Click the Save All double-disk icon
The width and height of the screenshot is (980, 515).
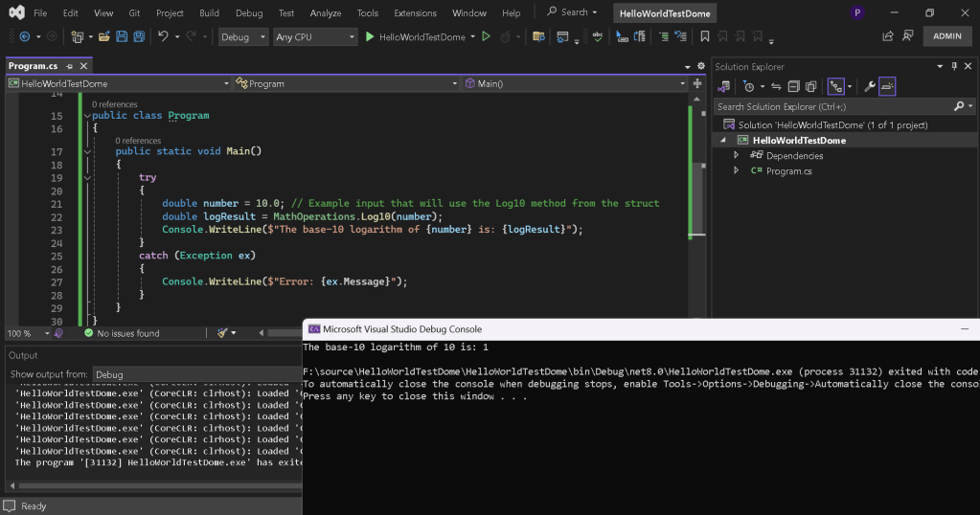pyautogui.click(x=139, y=36)
